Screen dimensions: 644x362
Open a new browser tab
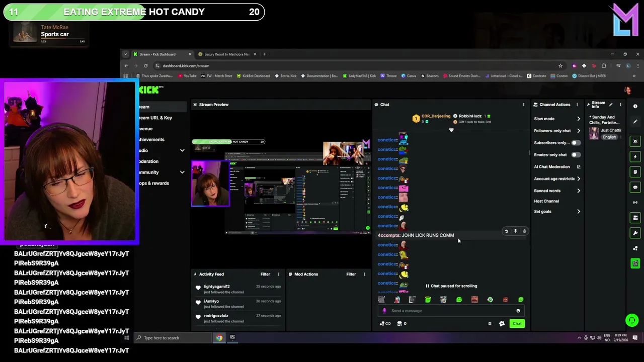coord(265,54)
